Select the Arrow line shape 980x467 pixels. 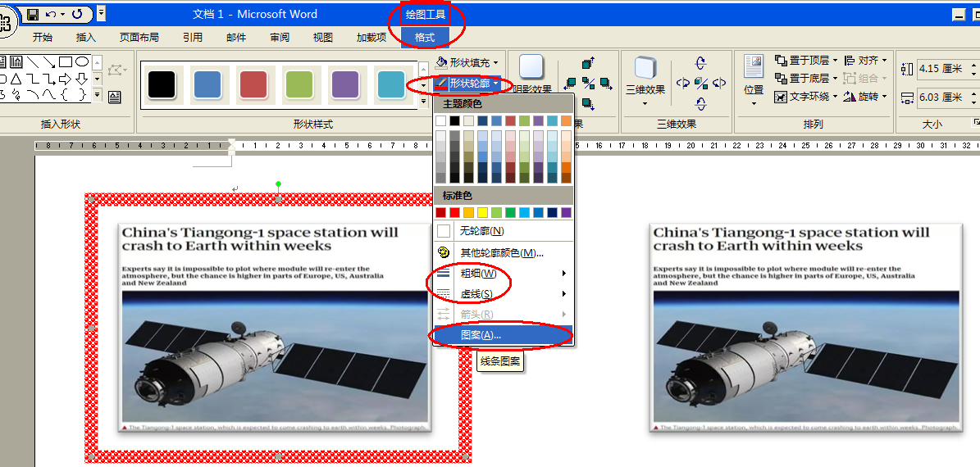click(49, 61)
